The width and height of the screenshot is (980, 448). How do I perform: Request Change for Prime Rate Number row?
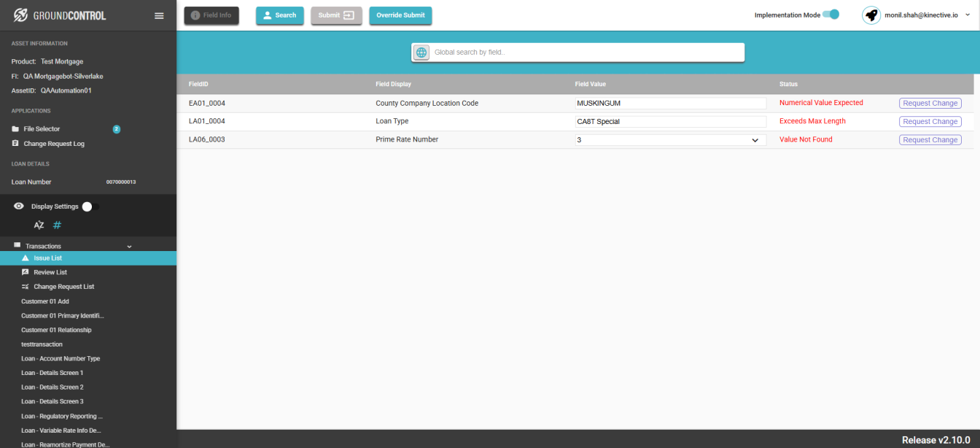tap(930, 140)
